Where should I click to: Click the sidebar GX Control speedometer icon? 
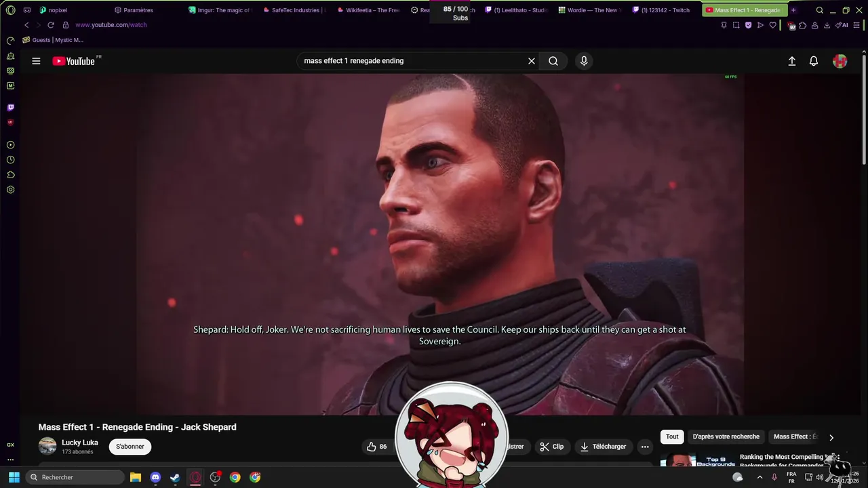[10, 41]
